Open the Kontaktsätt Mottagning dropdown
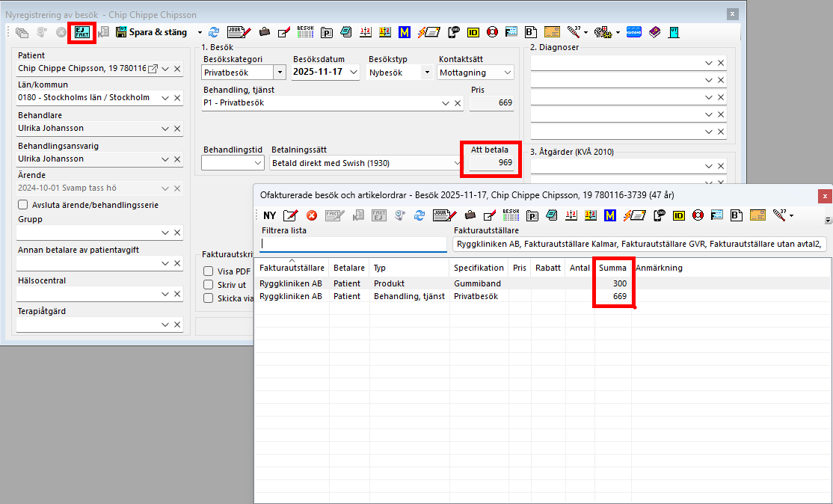 pyautogui.click(x=508, y=73)
